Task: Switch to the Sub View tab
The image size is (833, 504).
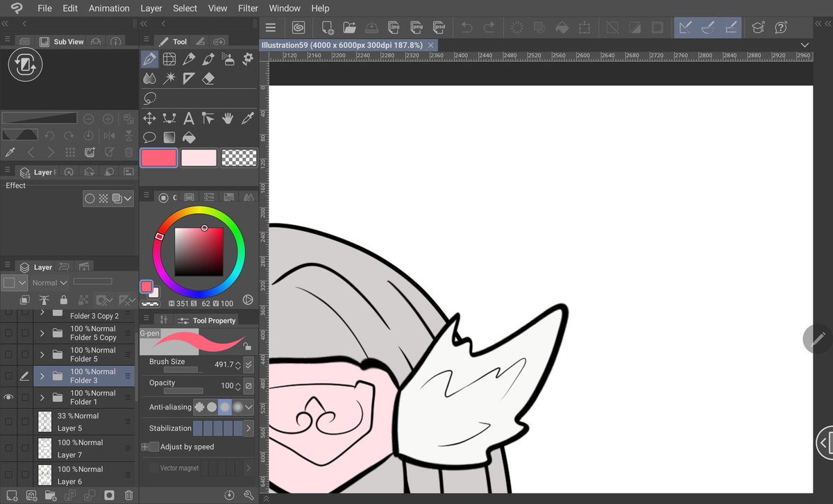Action: point(61,42)
